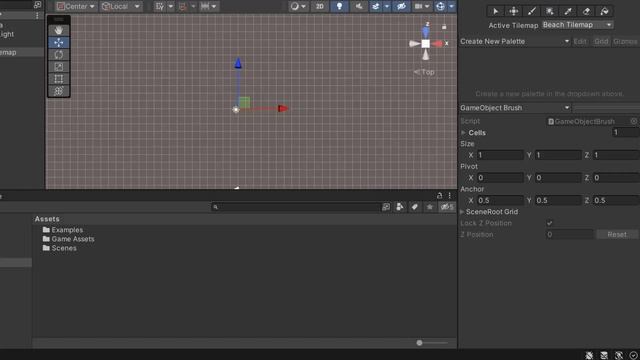Open the Create New Palette dropdown
640x360 pixels.
[x=514, y=41]
